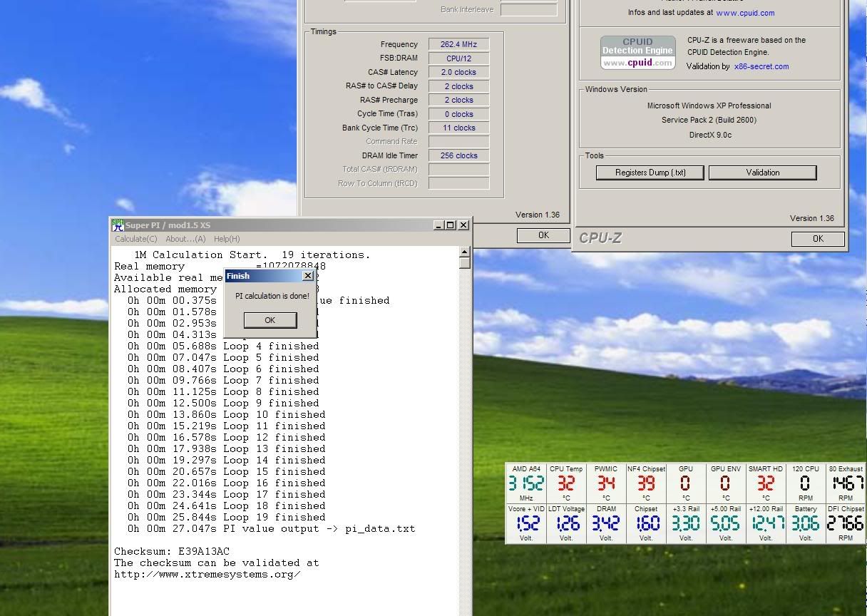Click the Super PI vertical scrollbar thumb

465,262
